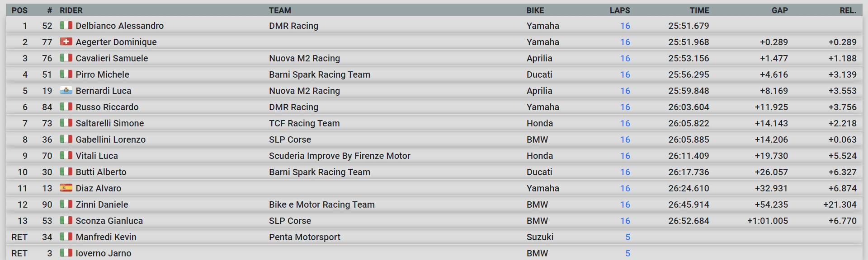
Task: Click the Italian flag beside Pirro Michele
Action: pos(66,74)
